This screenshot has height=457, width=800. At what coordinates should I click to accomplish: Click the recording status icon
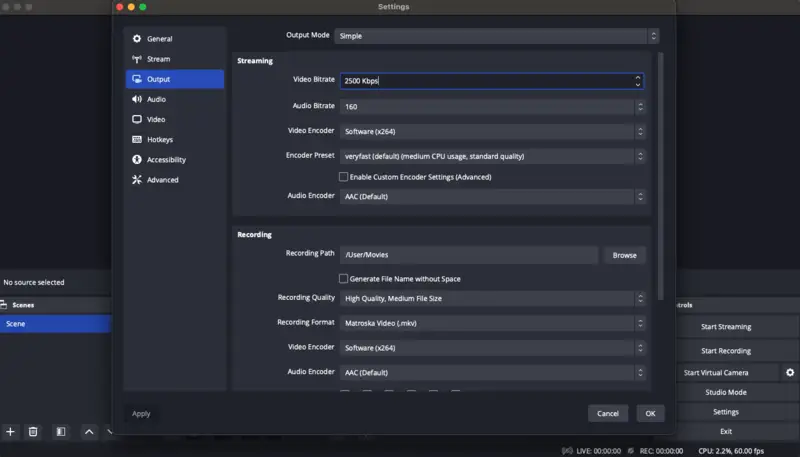pos(631,451)
